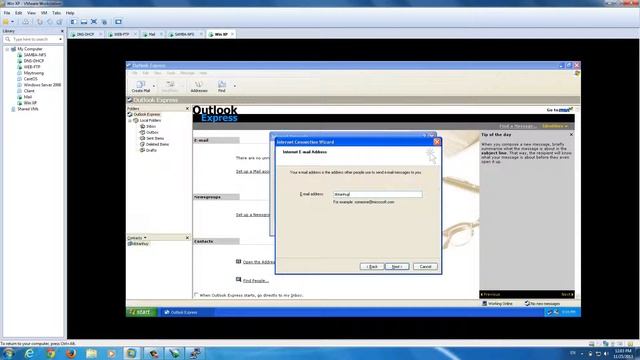Open Internet Explorer from Windows taskbar
This screenshot has width=640, height=360.
click(29, 353)
